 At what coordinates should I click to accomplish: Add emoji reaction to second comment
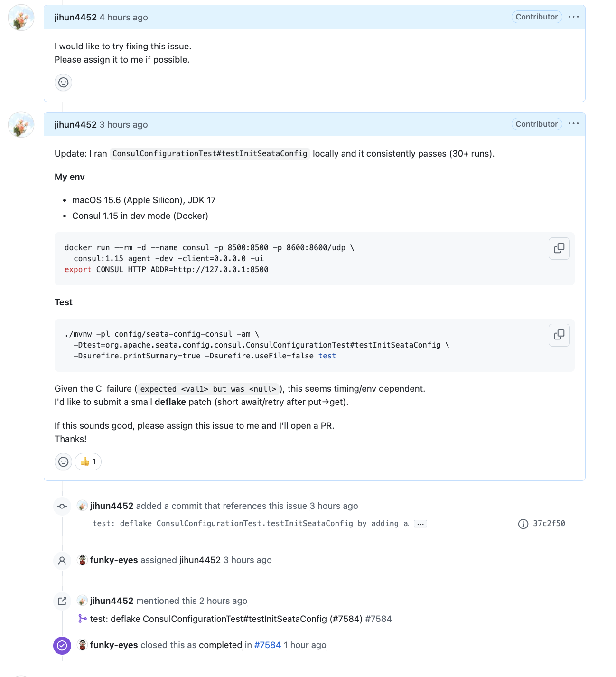(x=64, y=461)
